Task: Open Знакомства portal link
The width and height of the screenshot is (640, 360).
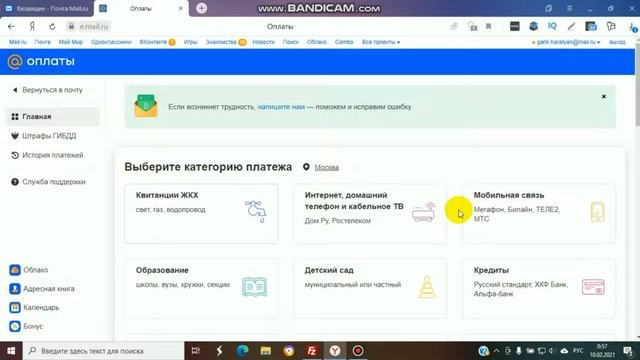Action: (221, 42)
